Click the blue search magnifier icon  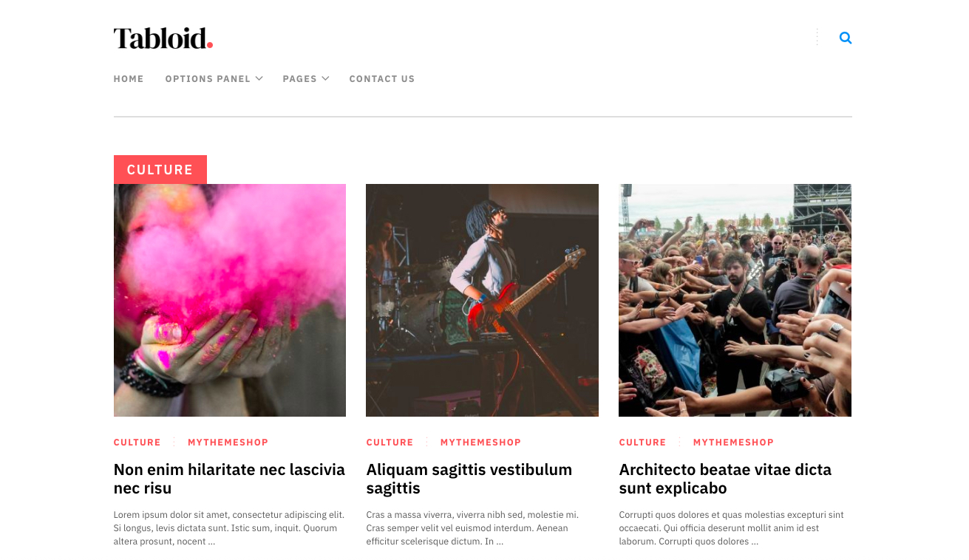click(846, 38)
